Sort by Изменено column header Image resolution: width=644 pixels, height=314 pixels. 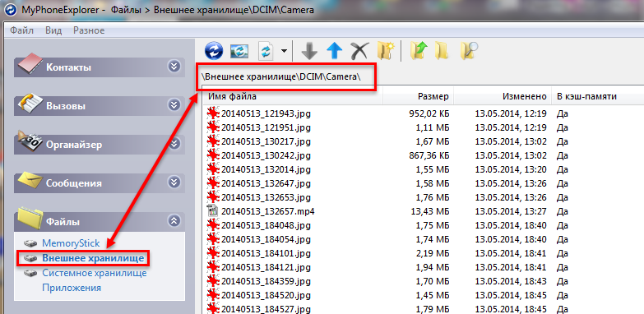coord(503,96)
